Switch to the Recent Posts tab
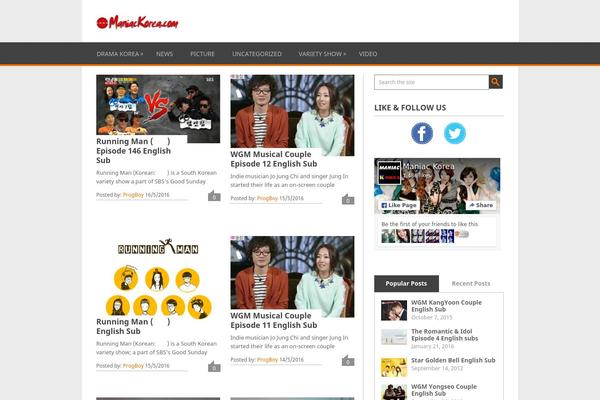 [471, 284]
